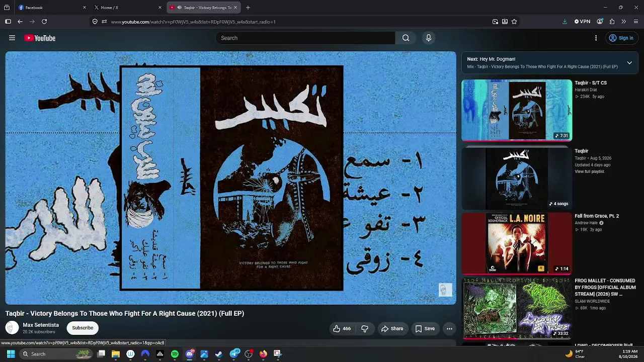Open Frog Mallet album stream thumbnail

[517, 308]
